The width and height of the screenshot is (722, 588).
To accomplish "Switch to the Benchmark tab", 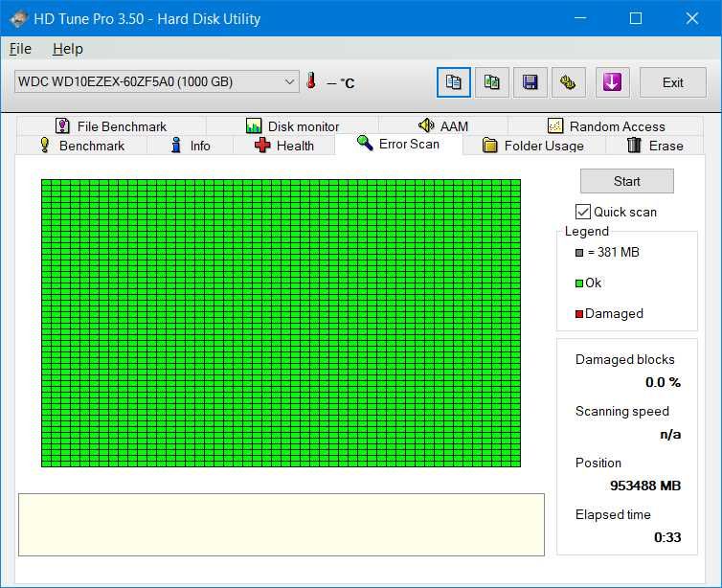I will pyautogui.click(x=82, y=146).
